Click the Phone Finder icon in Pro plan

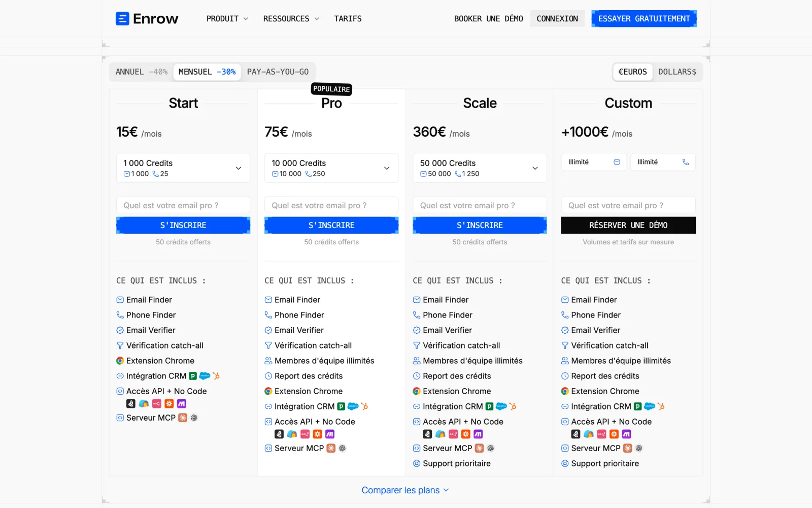click(x=268, y=315)
